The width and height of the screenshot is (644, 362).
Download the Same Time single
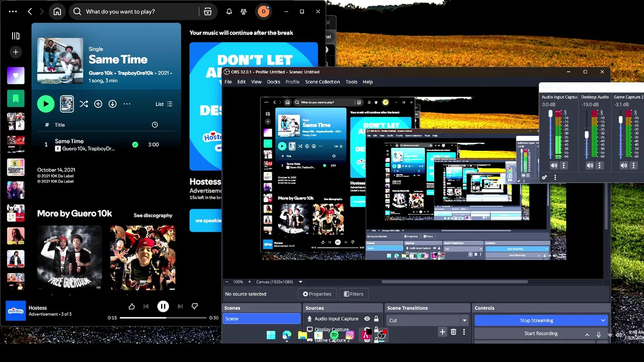click(113, 104)
